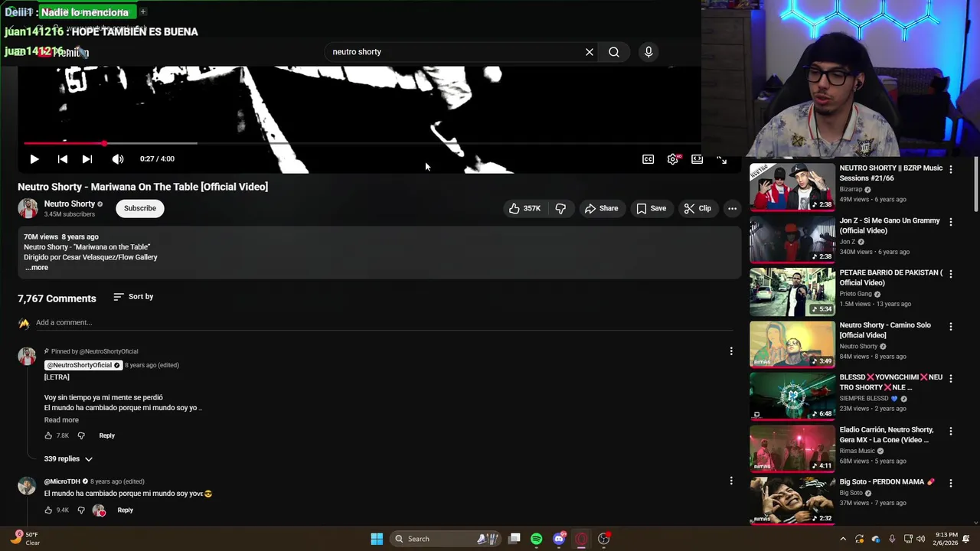Open the PETARE BARRIO DE PAKISTAN video title
Viewport: 980px width, 551px height.
pos(890,278)
